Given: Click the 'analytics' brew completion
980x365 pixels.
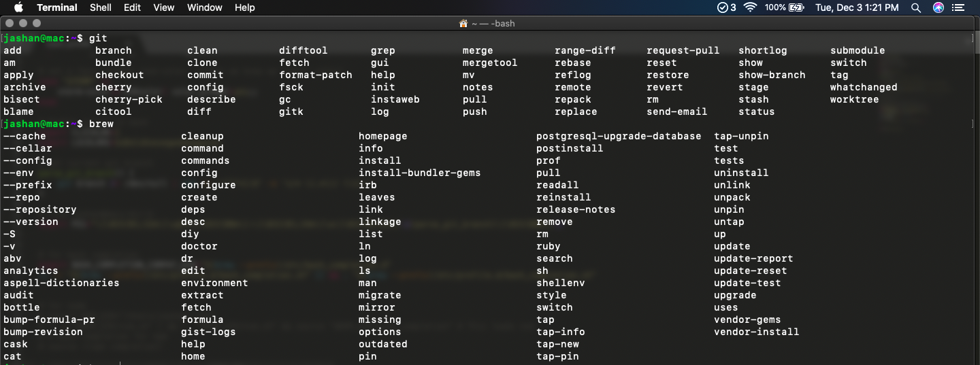Looking at the screenshot, I should [31, 271].
